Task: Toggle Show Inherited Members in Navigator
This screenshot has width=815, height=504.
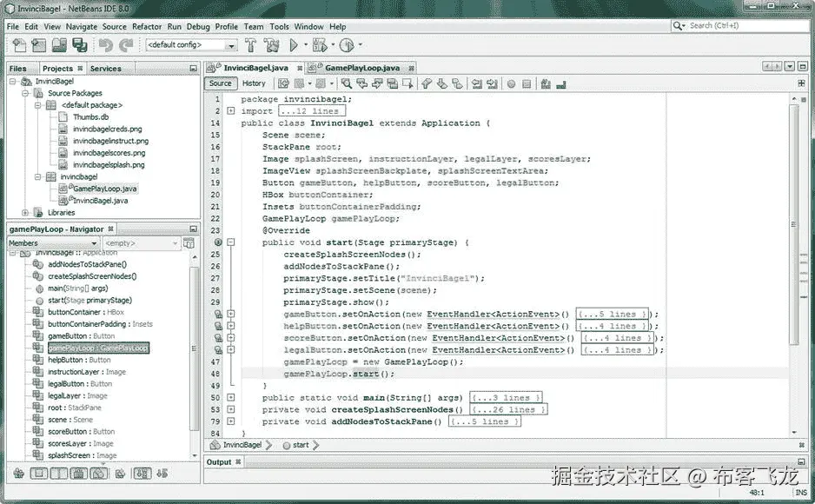Action: pos(19,474)
